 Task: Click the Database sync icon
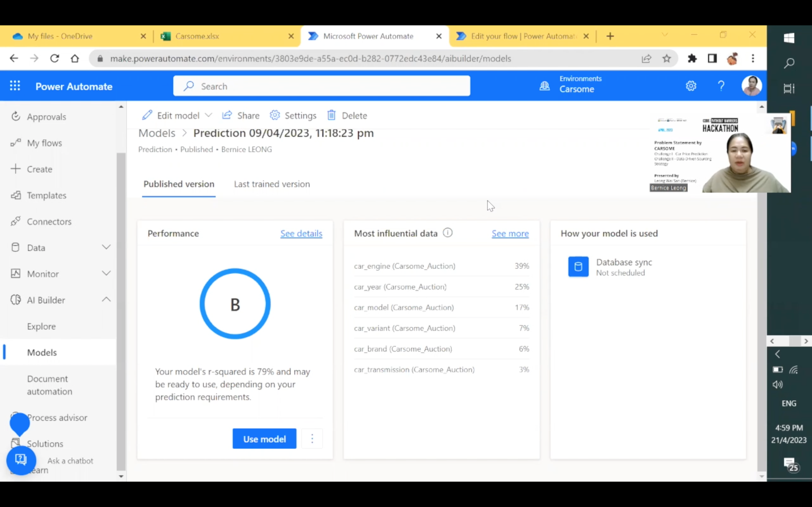[578, 266]
